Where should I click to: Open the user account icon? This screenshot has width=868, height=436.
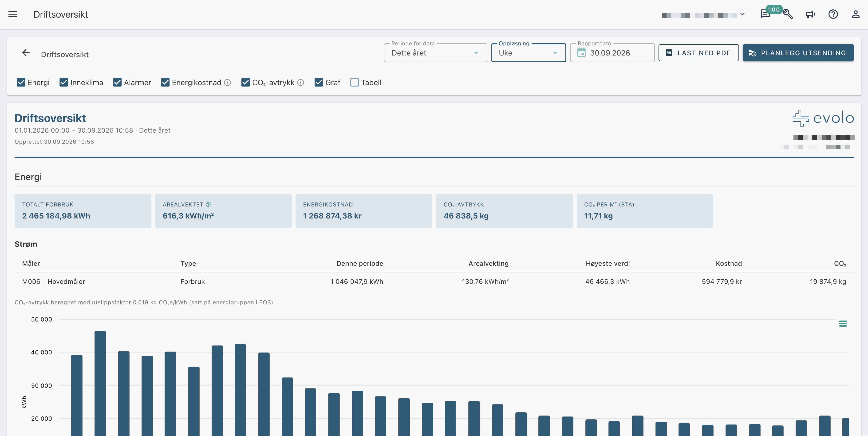pyautogui.click(x=856, y=14)
